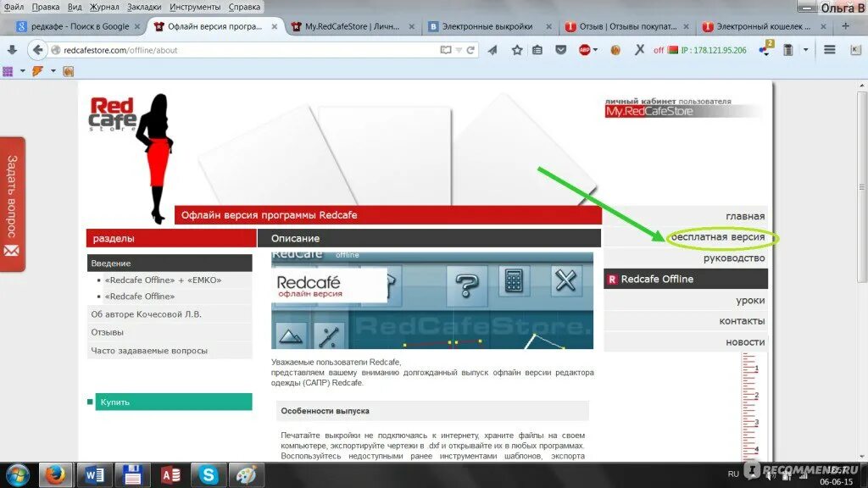Select Введение section
This screenshot has height=488, width=868.
(170, 263)
